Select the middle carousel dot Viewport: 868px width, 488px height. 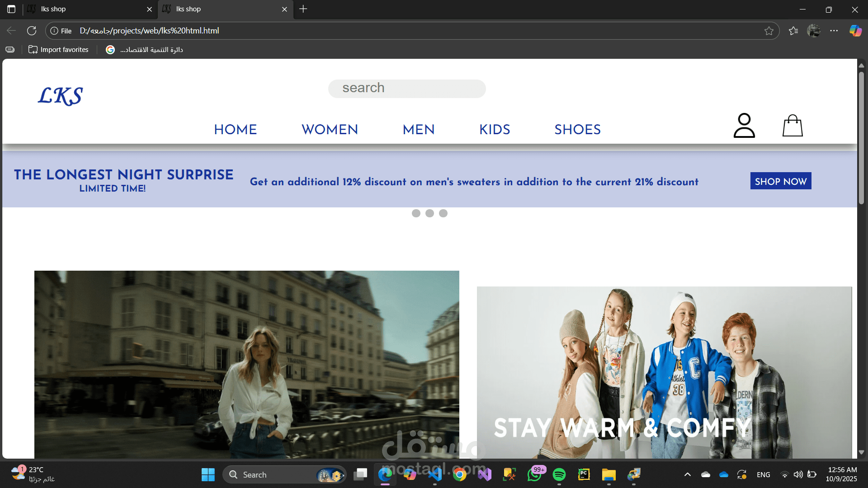429,213
